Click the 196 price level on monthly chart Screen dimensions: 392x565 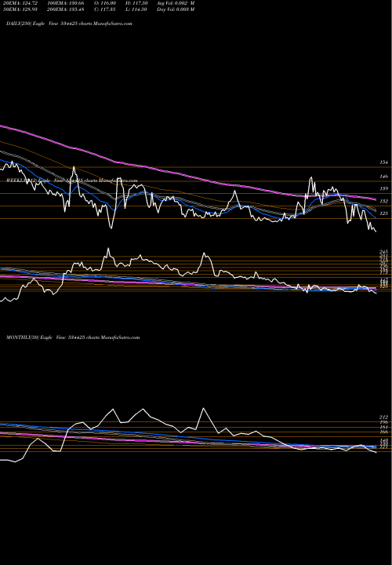(x=383, y=422)
